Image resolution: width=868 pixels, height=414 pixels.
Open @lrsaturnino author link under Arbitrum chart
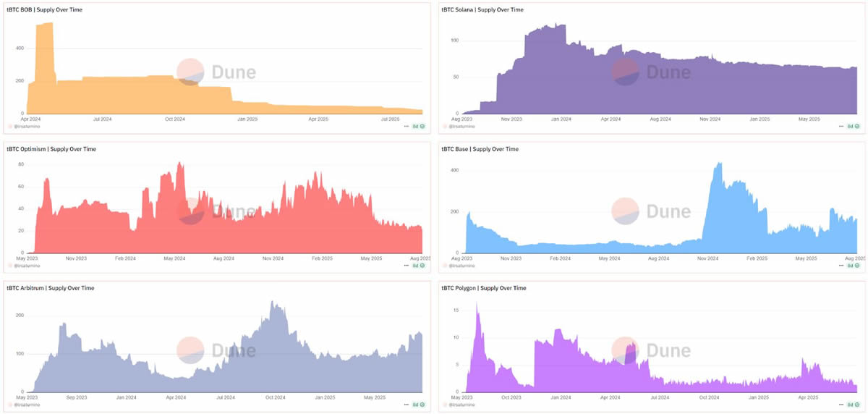[30, 405]
